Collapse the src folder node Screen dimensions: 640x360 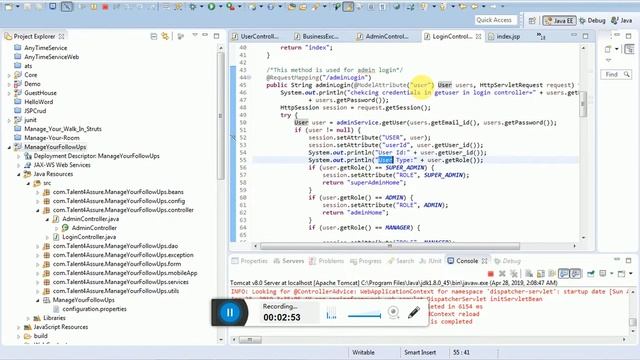pos(28,183)
